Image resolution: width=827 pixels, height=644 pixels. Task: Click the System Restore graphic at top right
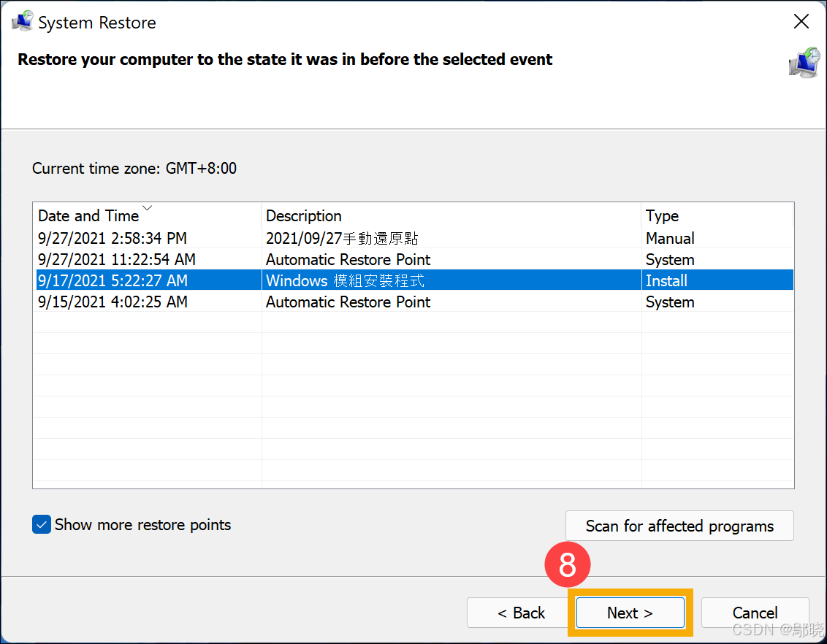(805, 63)
